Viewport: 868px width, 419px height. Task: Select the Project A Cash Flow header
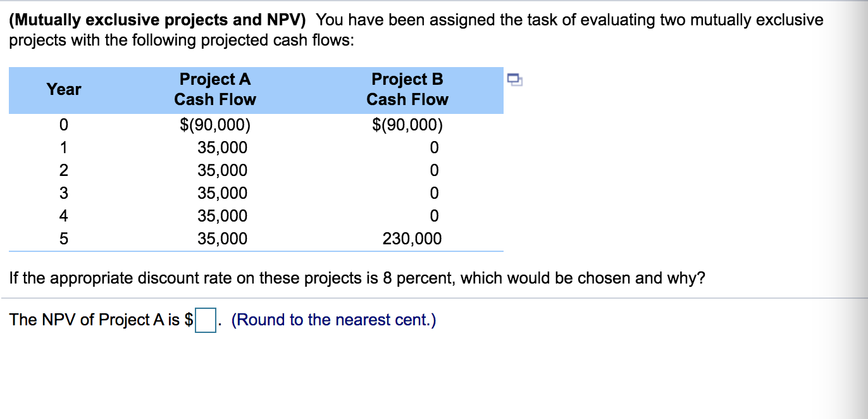215,89
